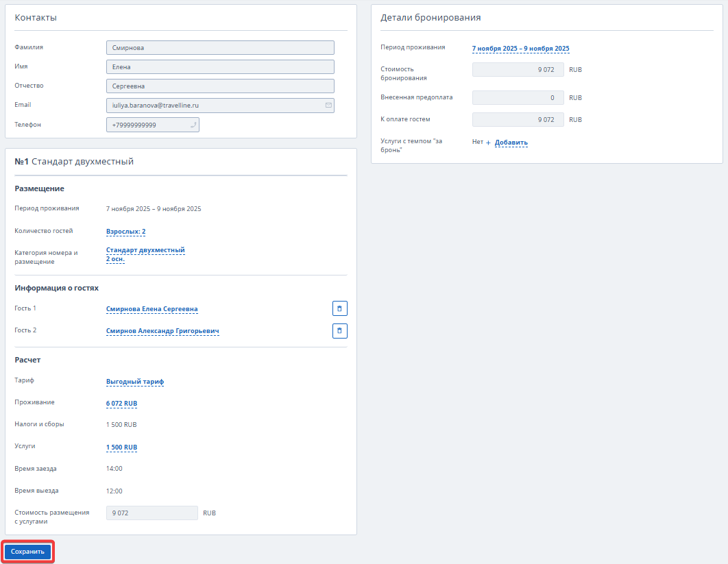This screenshot has height=564, width=728.
Task: Open the Выгодный тариф tariff selector
Action: click(135, 382)
